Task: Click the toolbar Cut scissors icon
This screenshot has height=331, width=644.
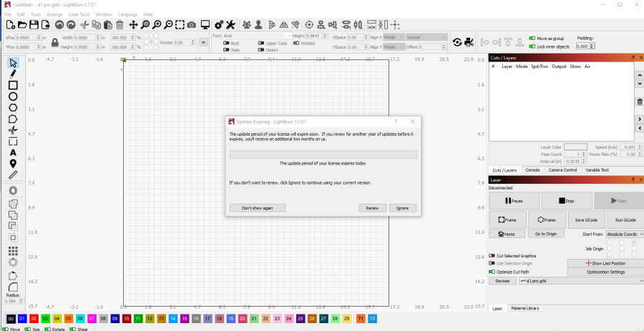Action: pyautogui.click(x=84, y=24)
